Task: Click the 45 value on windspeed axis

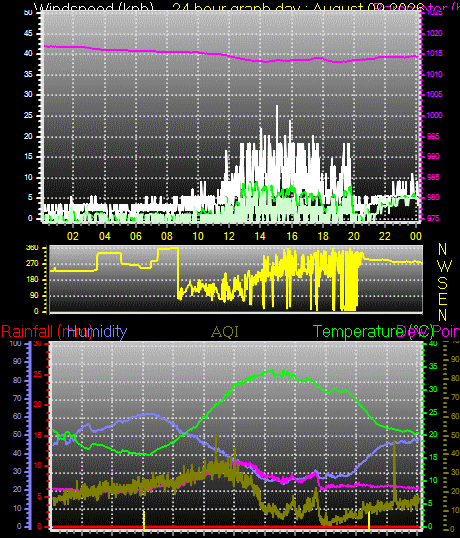Action: pyautogui.click(x=28, y=33)
